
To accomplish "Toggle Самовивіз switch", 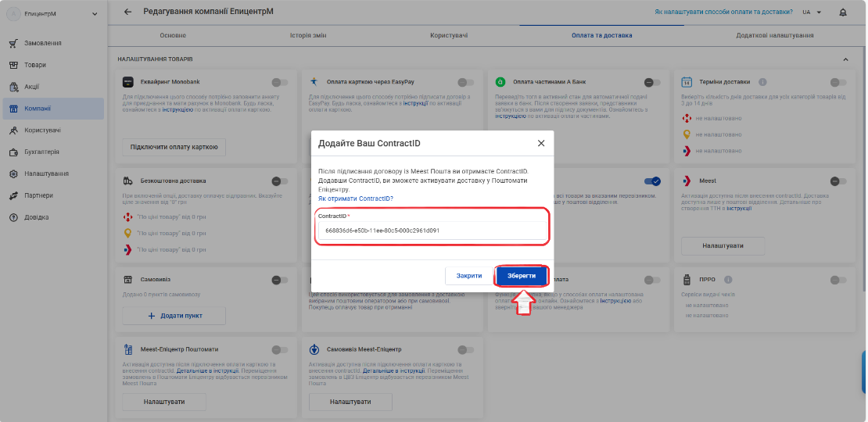I will point(279,281).
